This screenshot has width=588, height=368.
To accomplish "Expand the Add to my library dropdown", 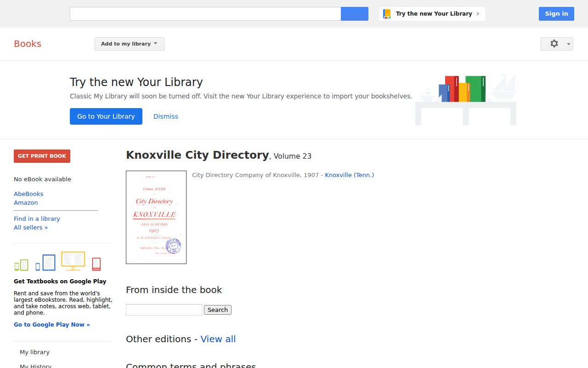I will tap(130, 44).
